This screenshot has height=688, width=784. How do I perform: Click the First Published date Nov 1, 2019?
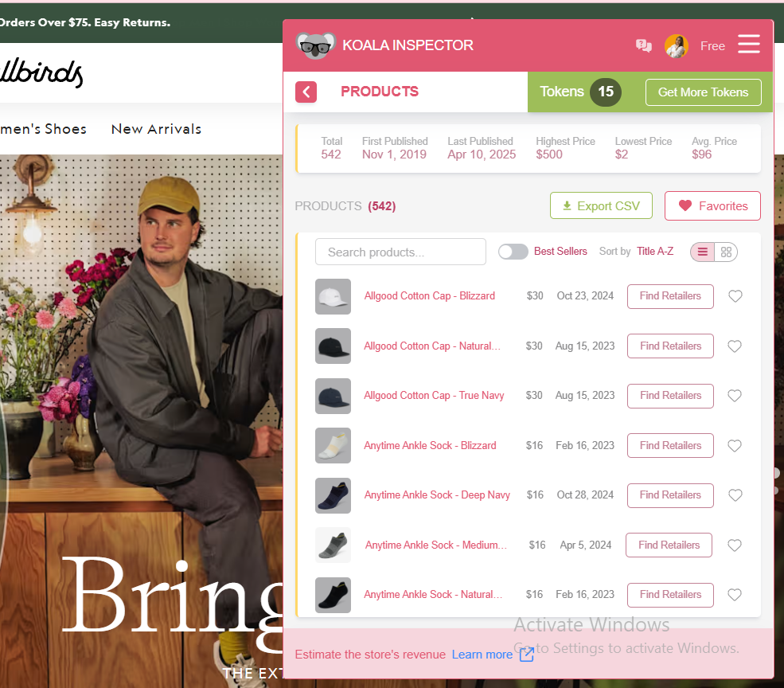click(x=394, y=154)
